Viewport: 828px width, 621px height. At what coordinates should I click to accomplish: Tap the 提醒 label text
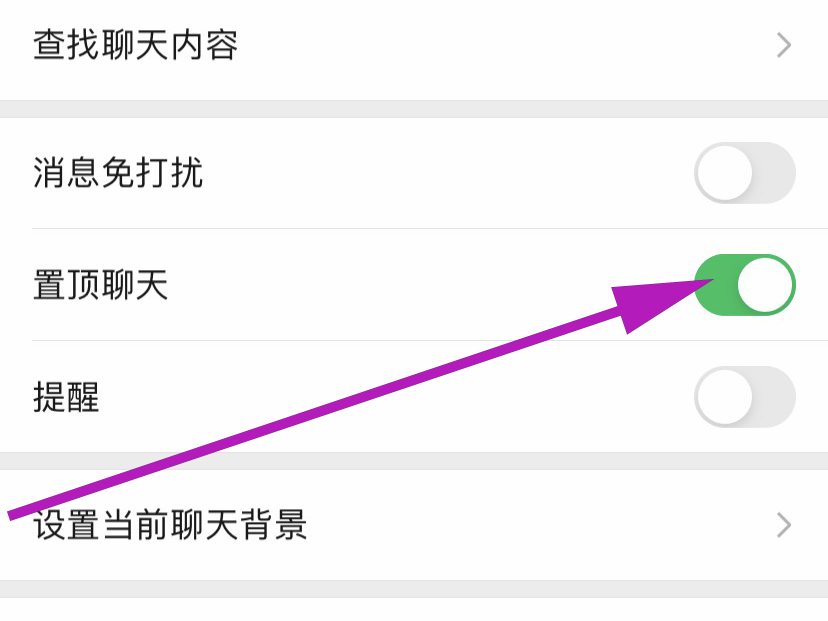pos(66,398)
